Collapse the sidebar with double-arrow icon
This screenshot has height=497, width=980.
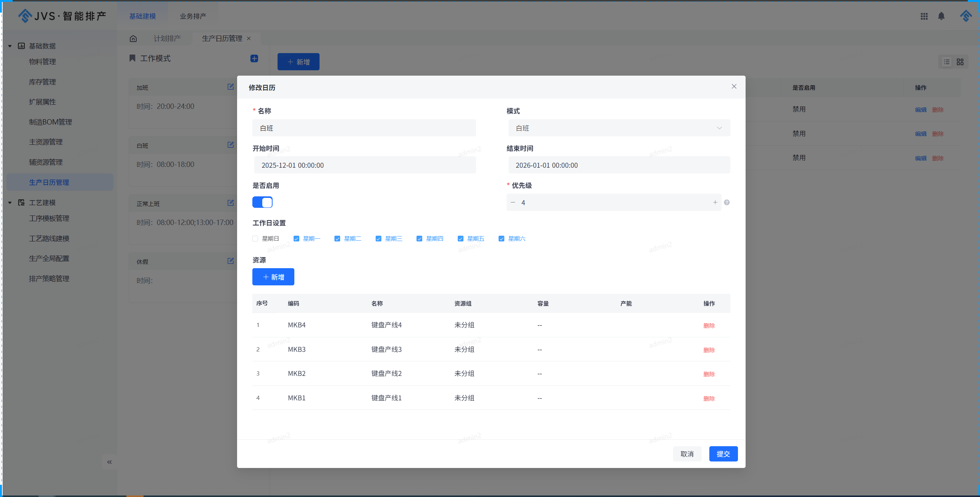(110, 462)
